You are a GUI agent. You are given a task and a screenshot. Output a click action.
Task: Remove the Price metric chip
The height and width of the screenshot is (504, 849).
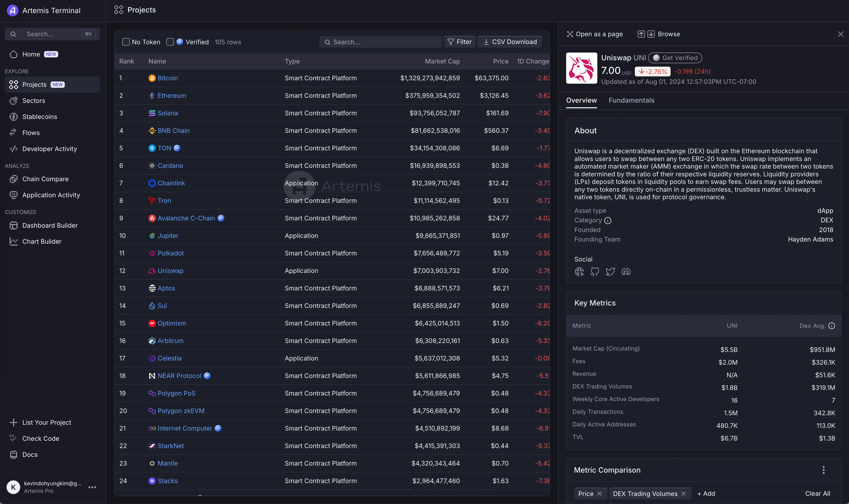click(600, 494)
